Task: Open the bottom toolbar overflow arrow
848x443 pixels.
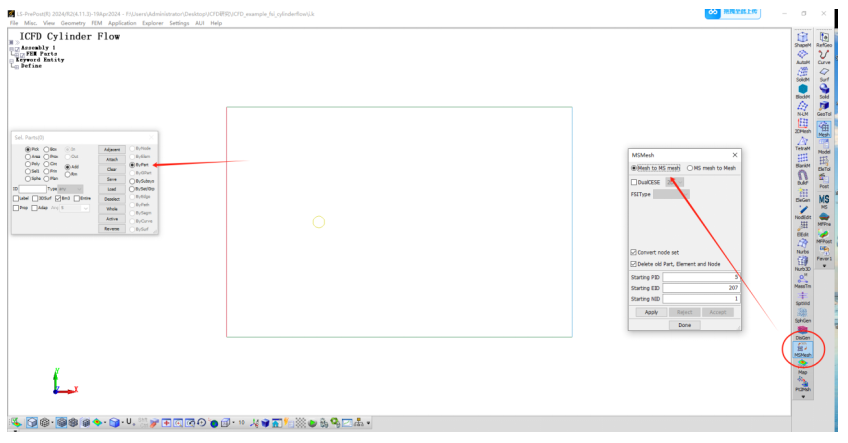Action: (x=368, y=423)
